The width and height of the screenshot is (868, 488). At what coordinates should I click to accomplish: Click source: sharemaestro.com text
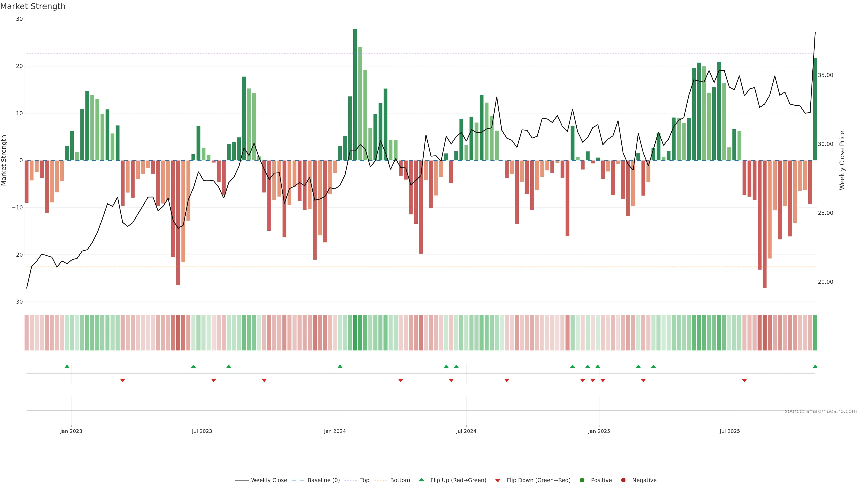pos(821,411)
